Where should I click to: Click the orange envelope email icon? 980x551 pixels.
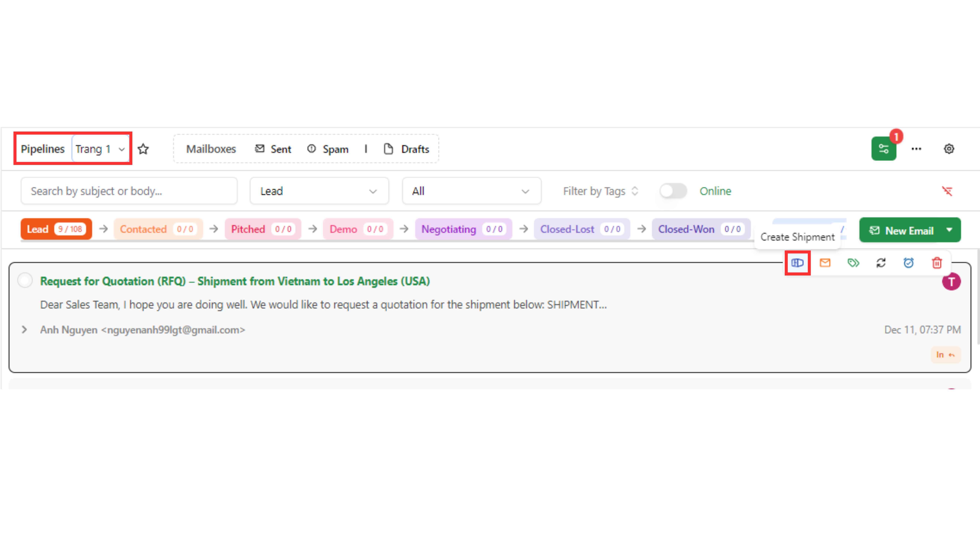825,263
